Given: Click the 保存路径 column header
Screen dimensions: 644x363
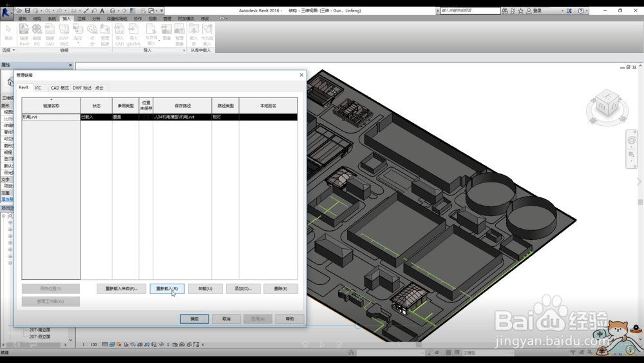Looking at the screenshot, I should [182, 106].
